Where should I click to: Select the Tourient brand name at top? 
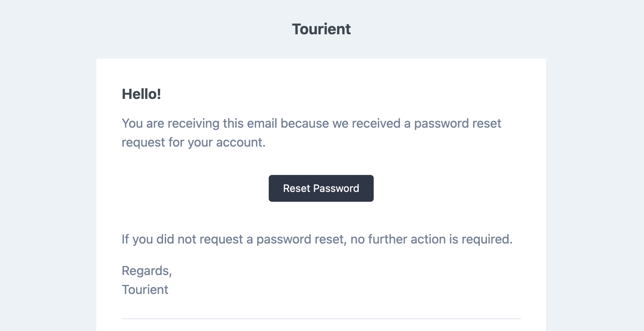tap(321, 29)
